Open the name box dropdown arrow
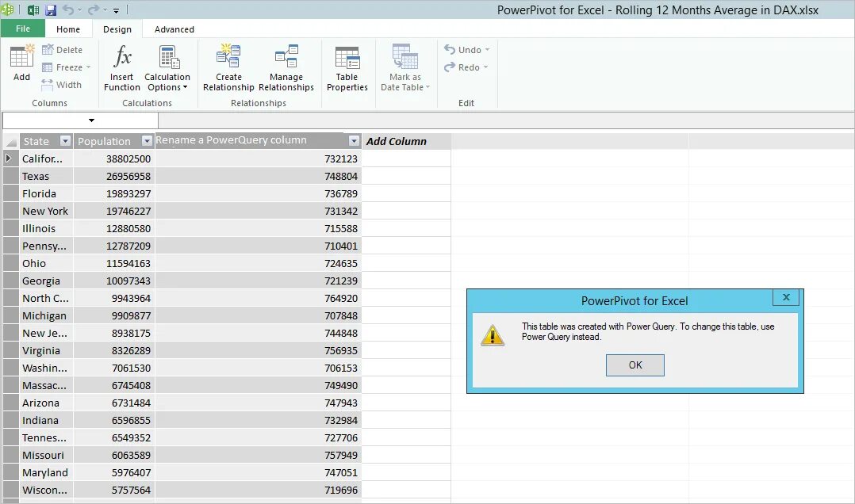The height and width of the screenshot is (504, 855). click(92, 120)
